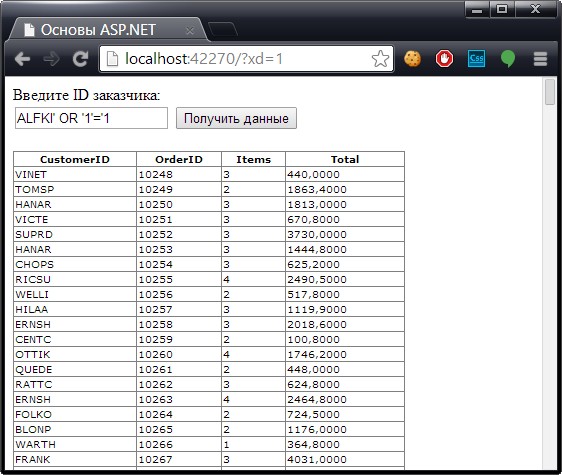The height and width of the screenshot is (475, 562).
Task: Click order ID 10266 cell
Action: [179, 444]
